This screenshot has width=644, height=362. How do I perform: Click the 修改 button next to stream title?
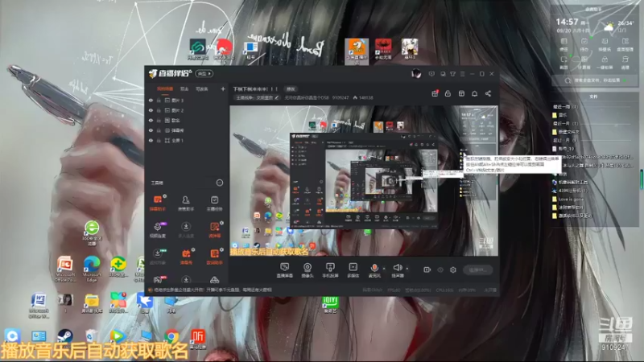point(291,89)
